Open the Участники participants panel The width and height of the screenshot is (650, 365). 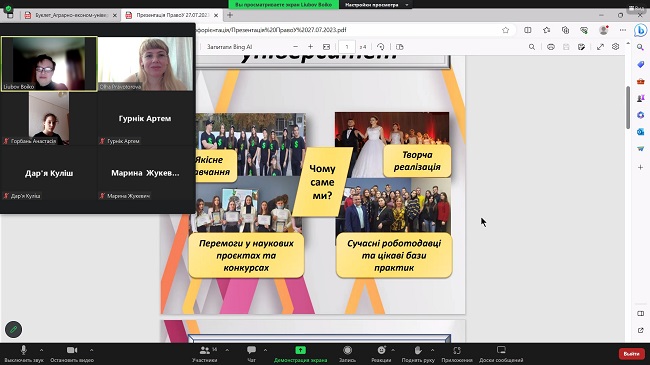(205, 354)
